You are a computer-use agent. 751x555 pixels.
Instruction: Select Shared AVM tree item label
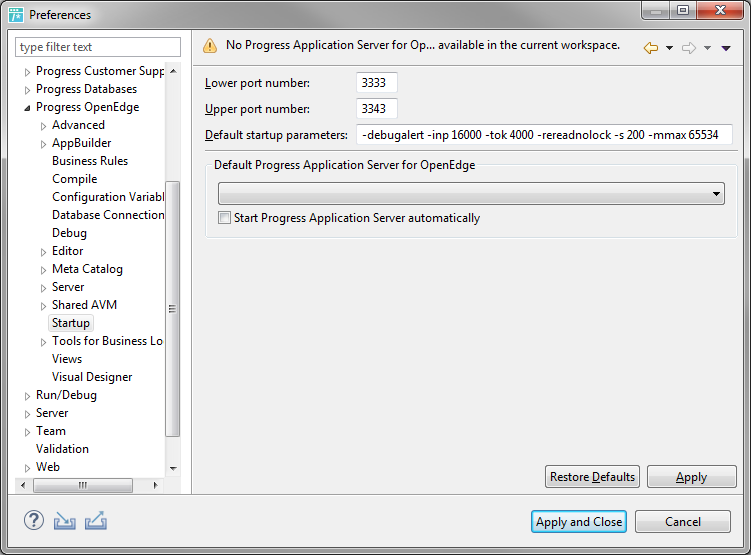(84, 305)
